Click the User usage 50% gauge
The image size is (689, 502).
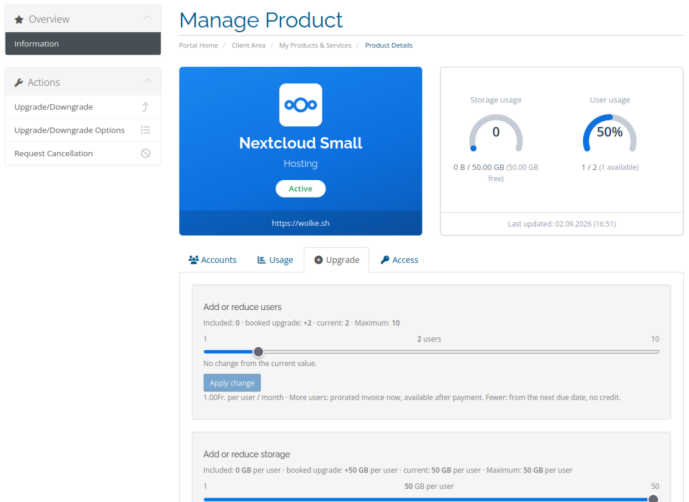(609, 133)
